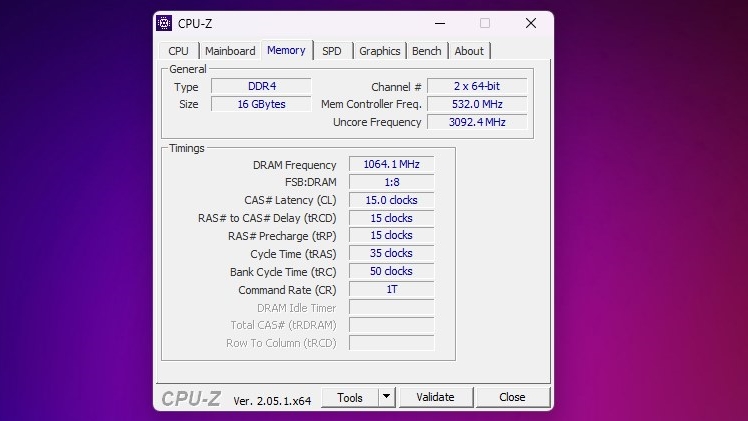Minimize the CPU-Z window

[x=438, y=23]
